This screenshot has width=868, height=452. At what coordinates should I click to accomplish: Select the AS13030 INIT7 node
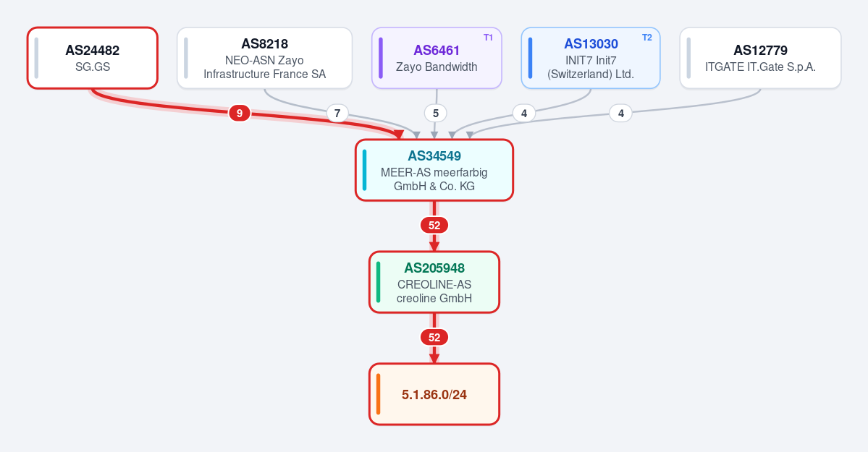[591, 58]
